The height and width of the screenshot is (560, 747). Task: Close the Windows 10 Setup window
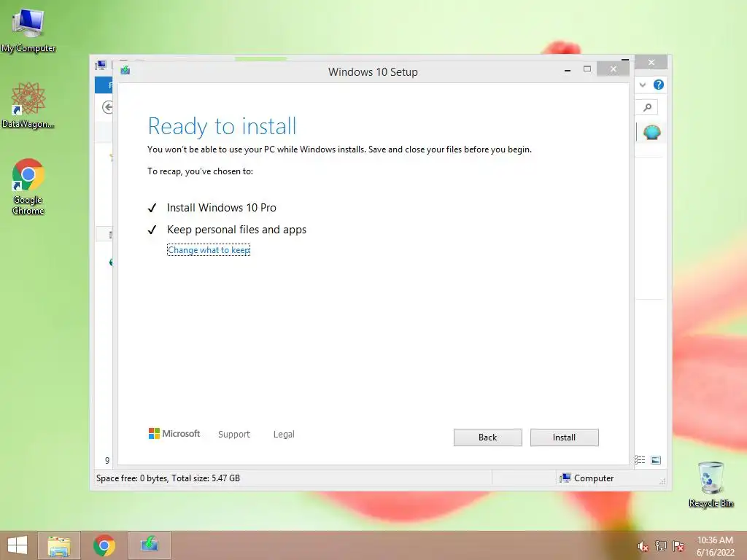pyautogui.click(x=613, y=69)
